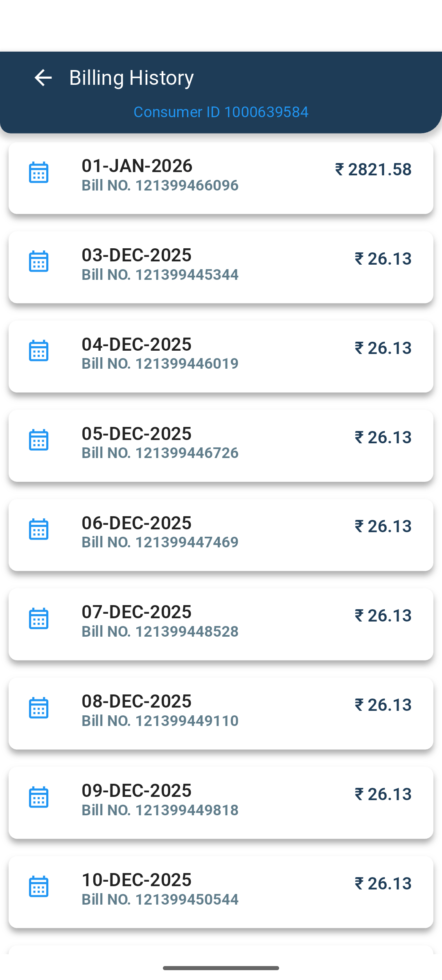Screen dimensions: 442x980
Task: Click calendar icon for 09-DEC-2025 bill
Action: [39, 797]
